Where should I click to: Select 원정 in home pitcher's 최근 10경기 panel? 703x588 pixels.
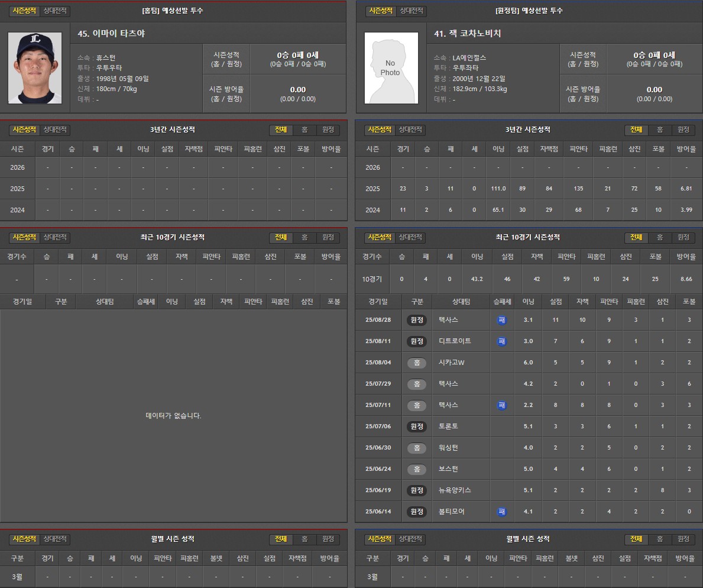(x=328, y=237)
